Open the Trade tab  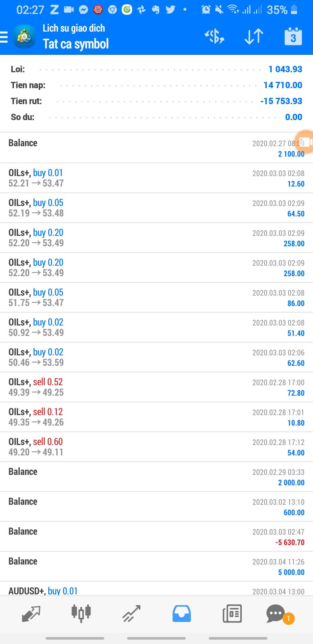tap(131, 613)
